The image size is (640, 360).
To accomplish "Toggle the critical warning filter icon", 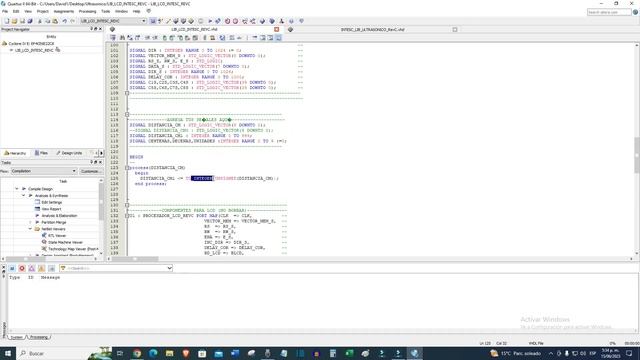I will click(x=32, y=268).
